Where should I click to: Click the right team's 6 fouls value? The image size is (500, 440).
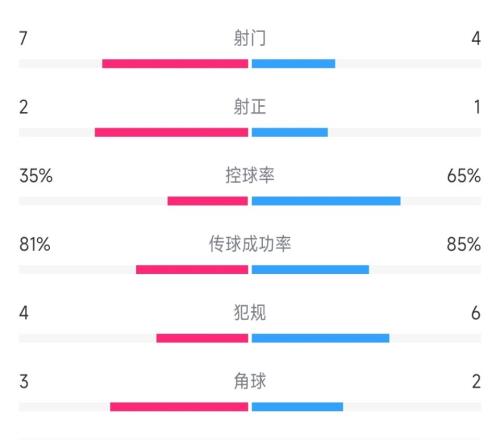pos(476,313)
